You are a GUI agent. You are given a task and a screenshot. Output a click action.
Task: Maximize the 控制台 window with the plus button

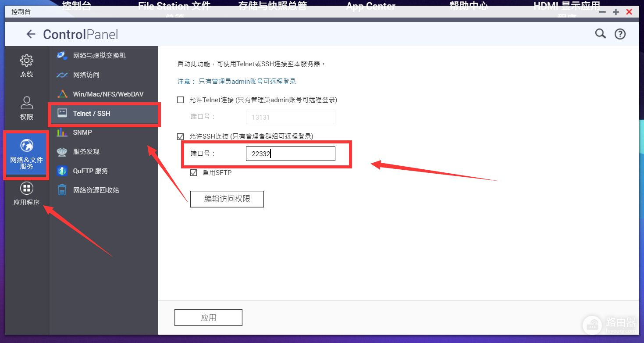coord(616,12)
